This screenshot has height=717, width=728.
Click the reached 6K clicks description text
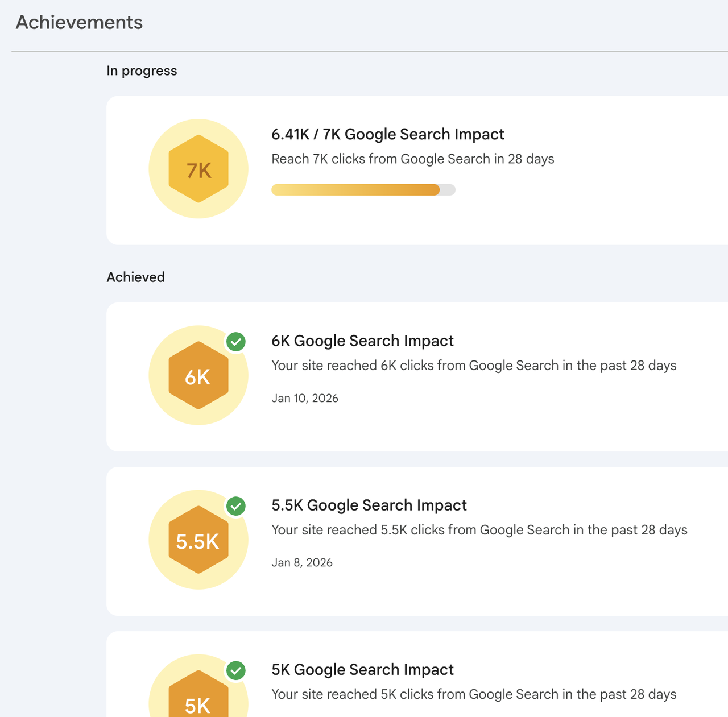[x=473, y=366]
